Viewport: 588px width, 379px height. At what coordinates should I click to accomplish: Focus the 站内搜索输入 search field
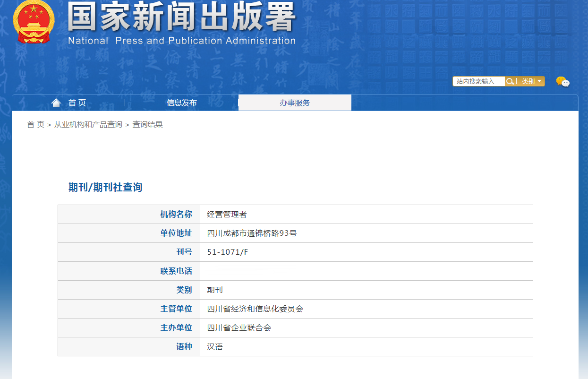(x=478, y=81)
